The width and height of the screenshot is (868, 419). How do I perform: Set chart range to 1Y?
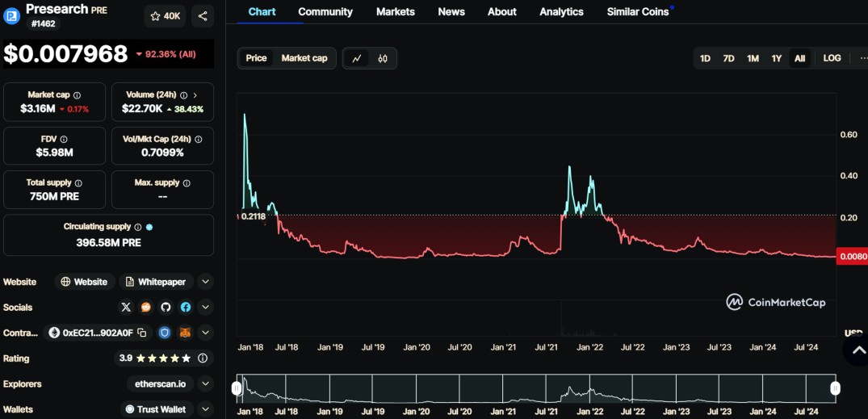click(777, 58)
